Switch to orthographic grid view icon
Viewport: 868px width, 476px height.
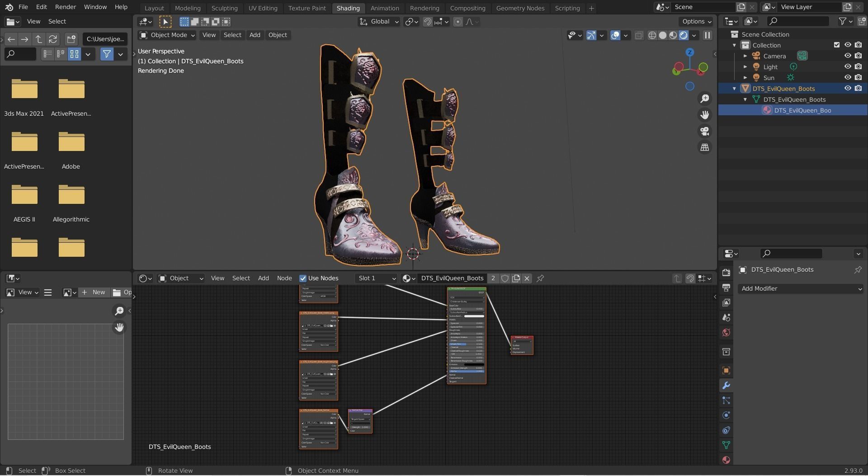[x=704, y=147]
